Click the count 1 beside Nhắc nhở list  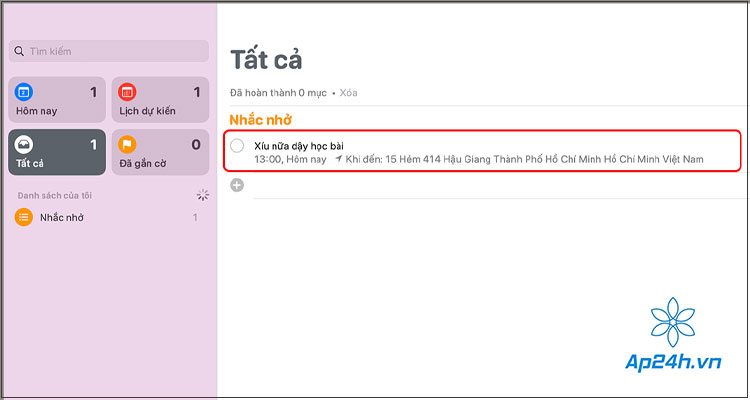tap(195, 218)
